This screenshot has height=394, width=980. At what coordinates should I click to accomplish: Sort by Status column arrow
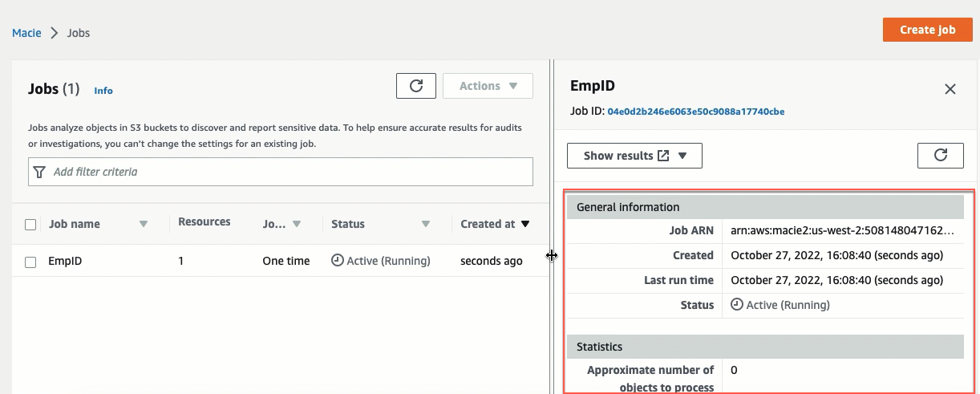tap(426, 225)
